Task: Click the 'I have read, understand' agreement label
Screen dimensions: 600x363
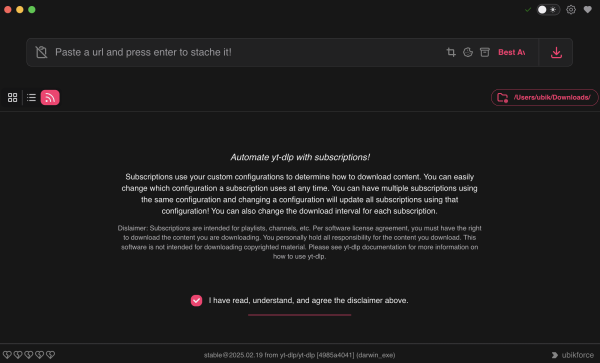Action: tap(308, 301)
